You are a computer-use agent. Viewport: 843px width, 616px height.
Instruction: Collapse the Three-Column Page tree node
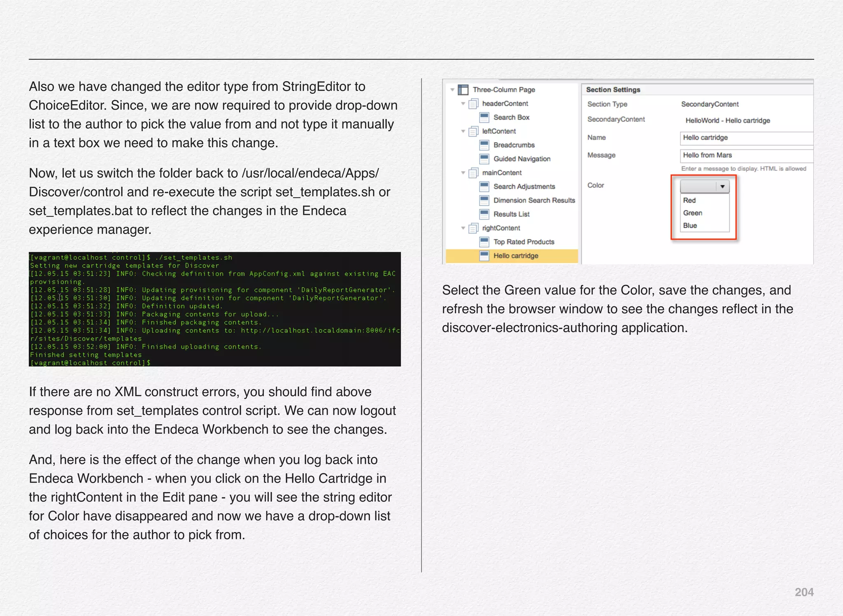click(x=452, y=90)
